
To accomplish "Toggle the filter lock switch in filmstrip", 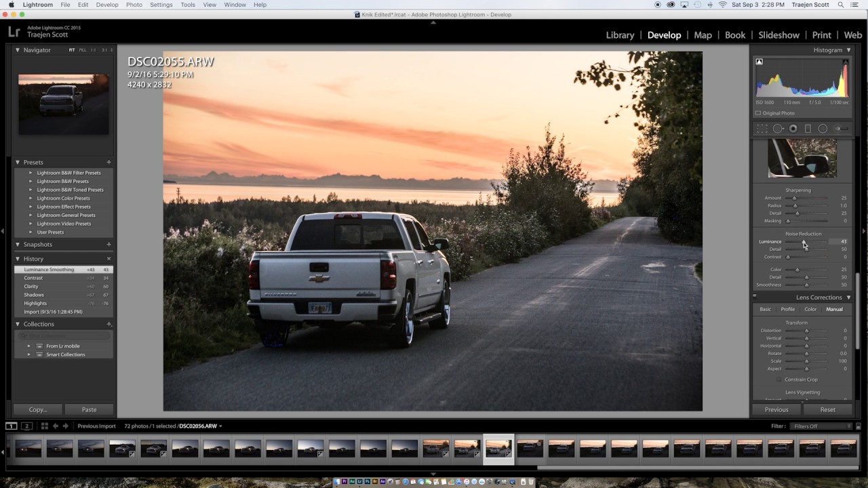I will [x=859, y=426].
